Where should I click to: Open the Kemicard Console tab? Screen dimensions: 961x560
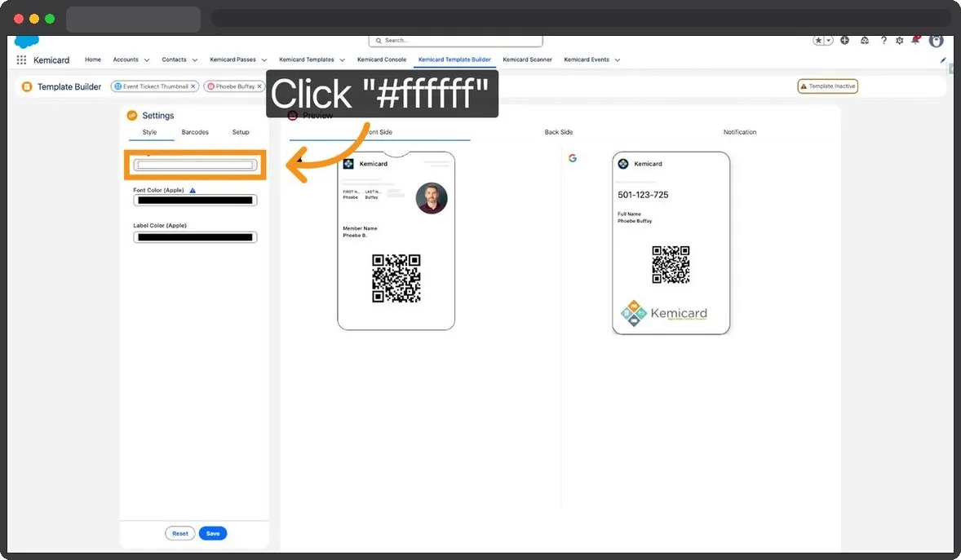382,60
